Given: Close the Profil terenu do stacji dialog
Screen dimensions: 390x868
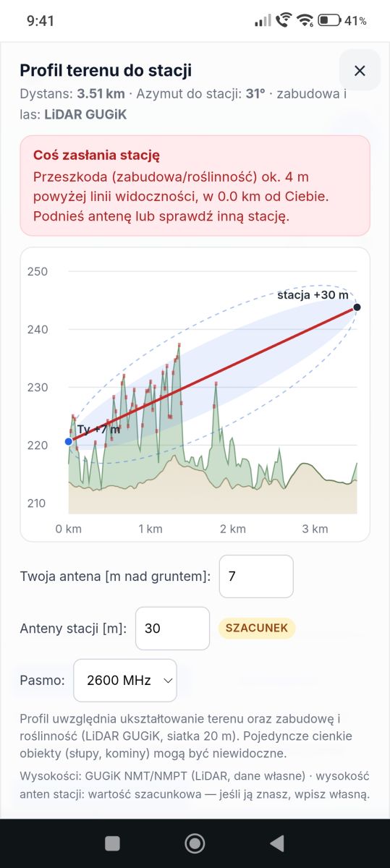Looking at the screenshot, I should (360, 70).
